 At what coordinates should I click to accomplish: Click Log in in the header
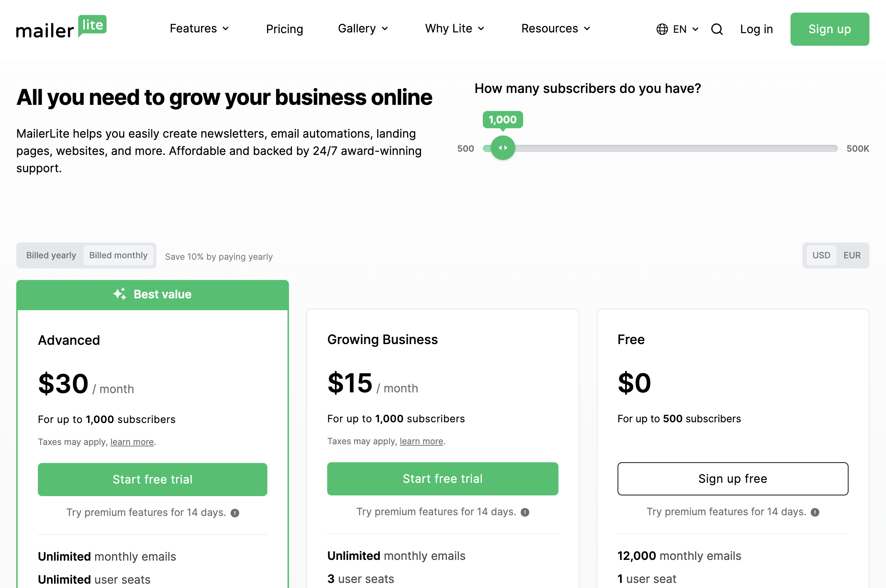tap(756, 29)
